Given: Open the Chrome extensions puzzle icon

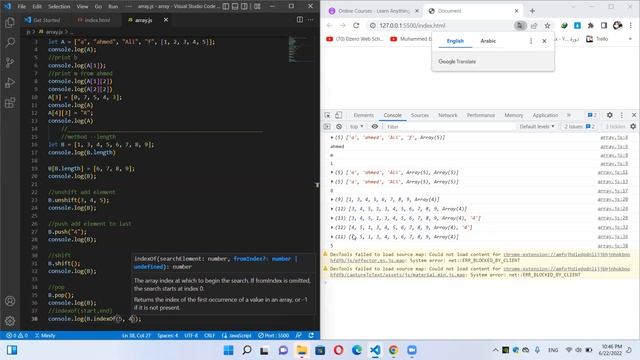Looking at the screenshot, I should click(591, 25).
